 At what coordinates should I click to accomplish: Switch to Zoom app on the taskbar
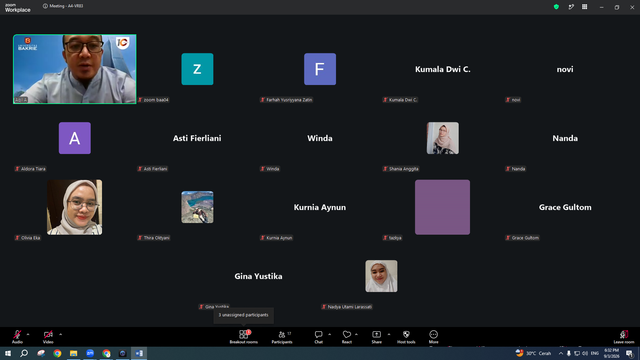[90, 353]
